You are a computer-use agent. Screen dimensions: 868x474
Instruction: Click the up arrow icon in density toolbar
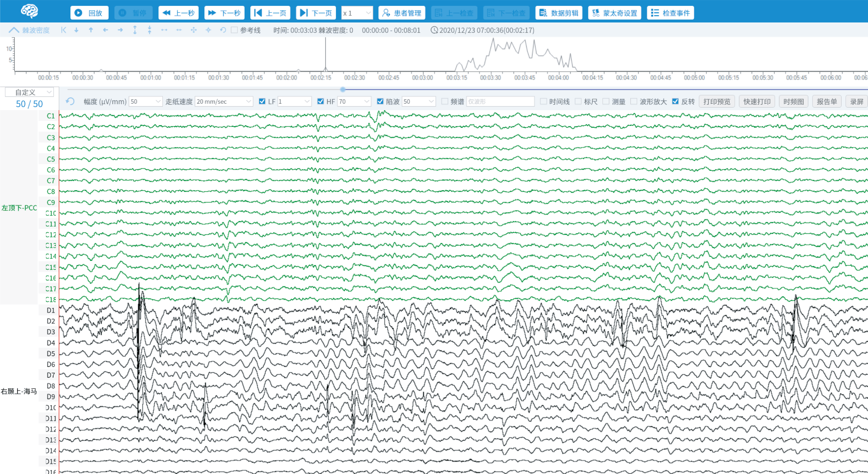click(x=91, y=30)
